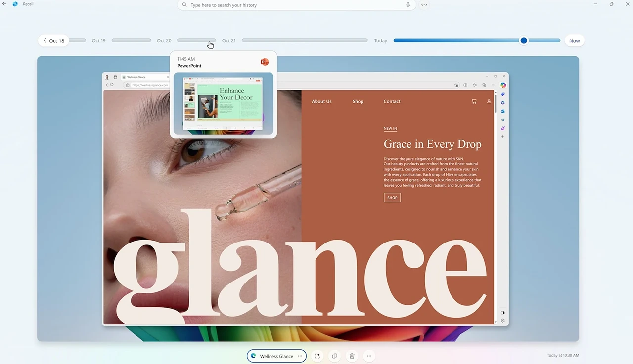Jump back to Oct 18 with the chevron button
Image resolution: width=633 pixels, height=364 pixels.
[x=53, y=40]
